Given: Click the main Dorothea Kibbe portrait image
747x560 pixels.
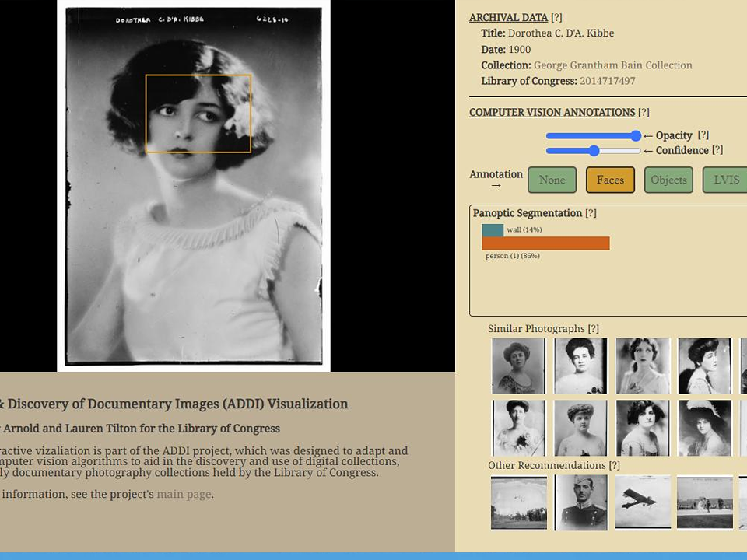Looking at the screenshot, I should (x=194, y=186).
